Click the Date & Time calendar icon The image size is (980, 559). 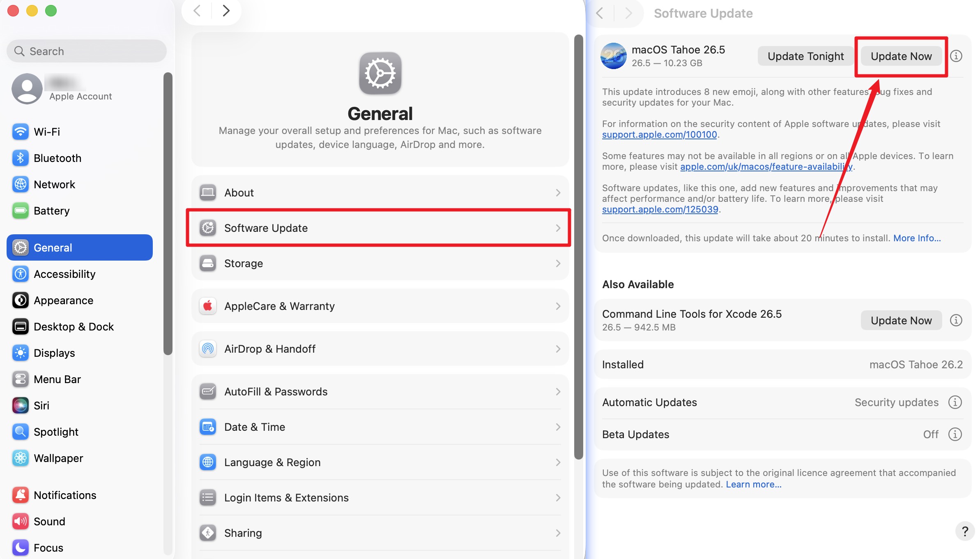click(208, 427)
